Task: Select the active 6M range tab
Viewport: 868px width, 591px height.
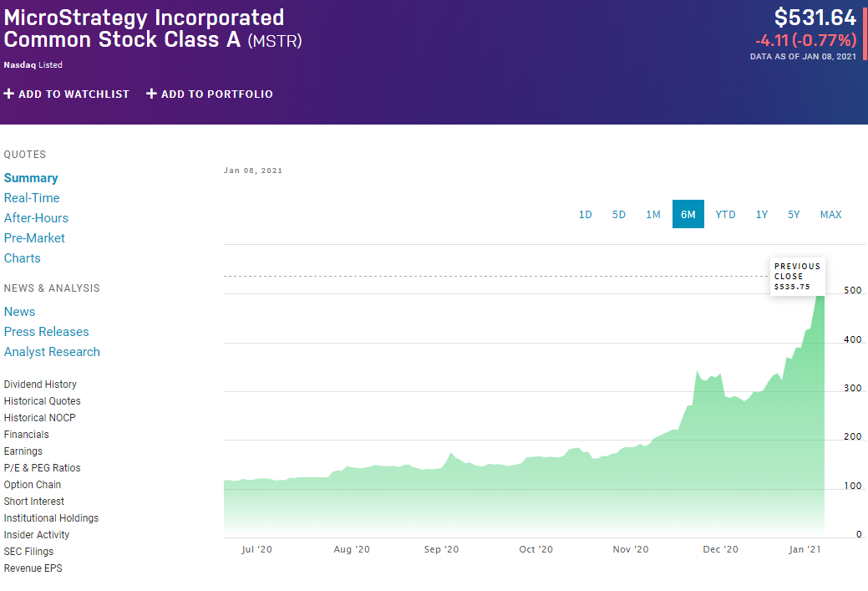Action: 688,215
